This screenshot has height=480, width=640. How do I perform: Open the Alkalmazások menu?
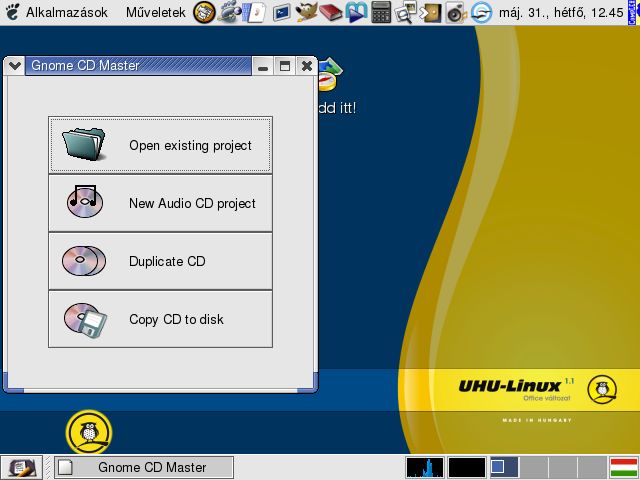coord(67,12)
